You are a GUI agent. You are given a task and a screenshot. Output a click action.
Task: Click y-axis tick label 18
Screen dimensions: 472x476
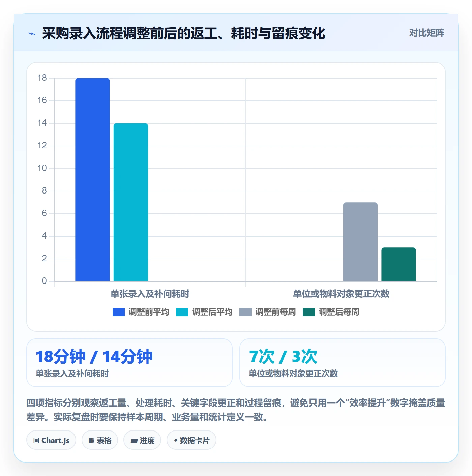42,78
